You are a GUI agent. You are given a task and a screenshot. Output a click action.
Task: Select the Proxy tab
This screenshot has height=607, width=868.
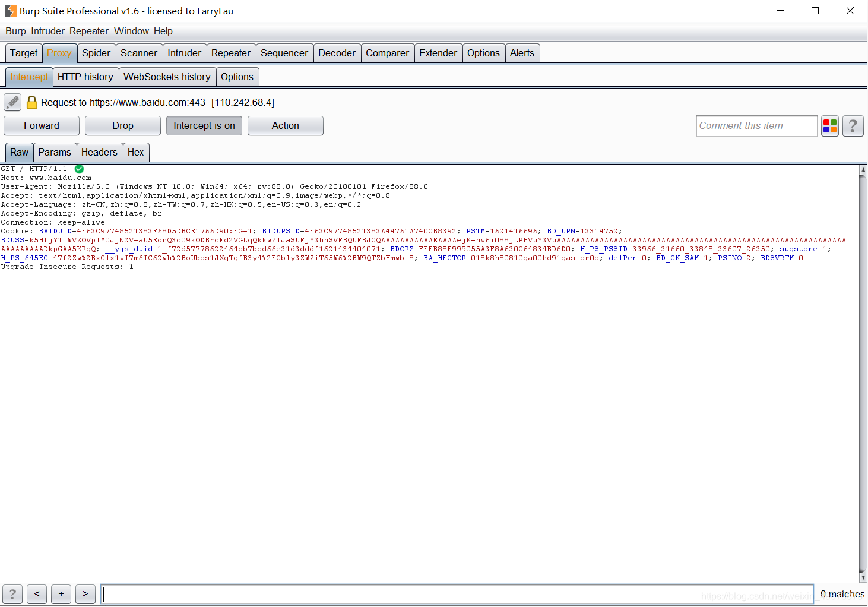[x=59, y=53]
